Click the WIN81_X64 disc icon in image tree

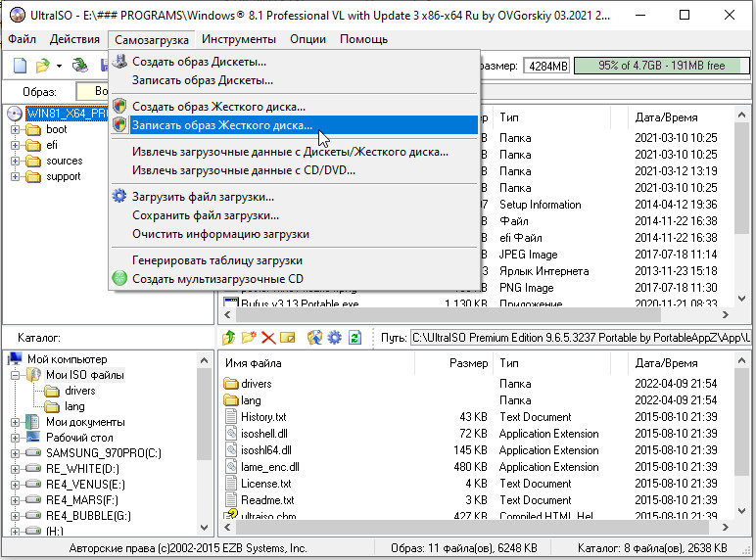[x=15, y=114]
